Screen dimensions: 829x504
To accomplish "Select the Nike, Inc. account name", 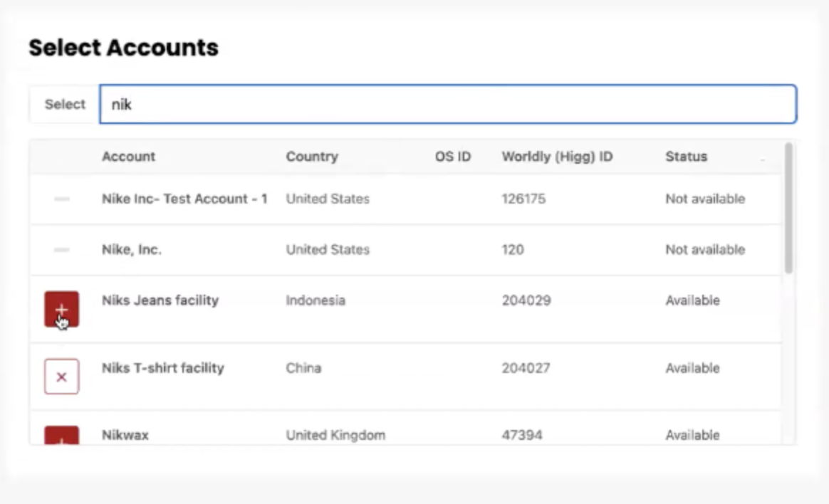I will pos(132,249).
